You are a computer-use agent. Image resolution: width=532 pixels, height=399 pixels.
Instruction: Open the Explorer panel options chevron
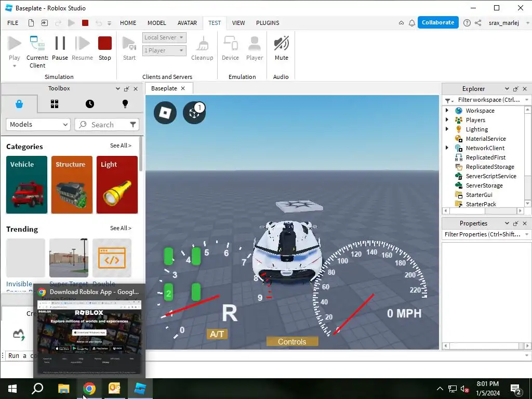click(x=507, y=88)
